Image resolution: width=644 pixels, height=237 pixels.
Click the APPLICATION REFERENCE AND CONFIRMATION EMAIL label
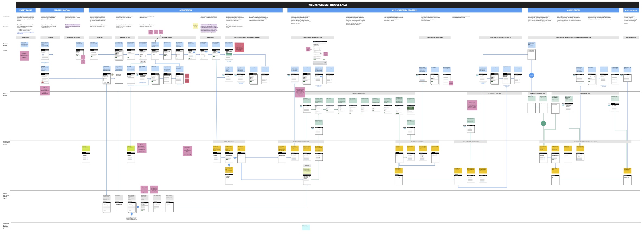247,38
